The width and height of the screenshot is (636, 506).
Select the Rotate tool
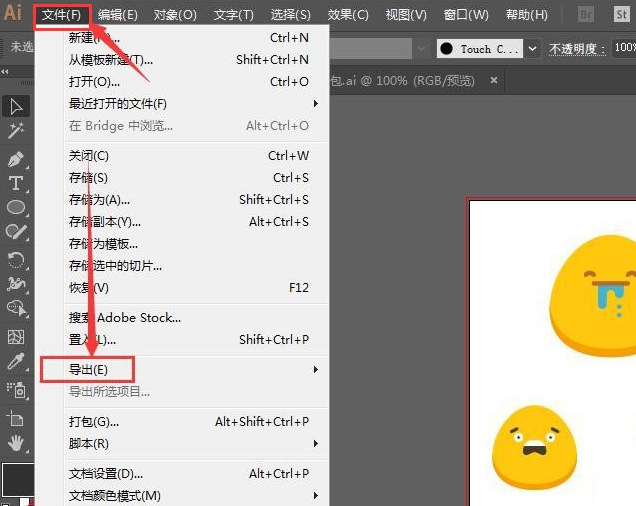[x=16, y=260]
